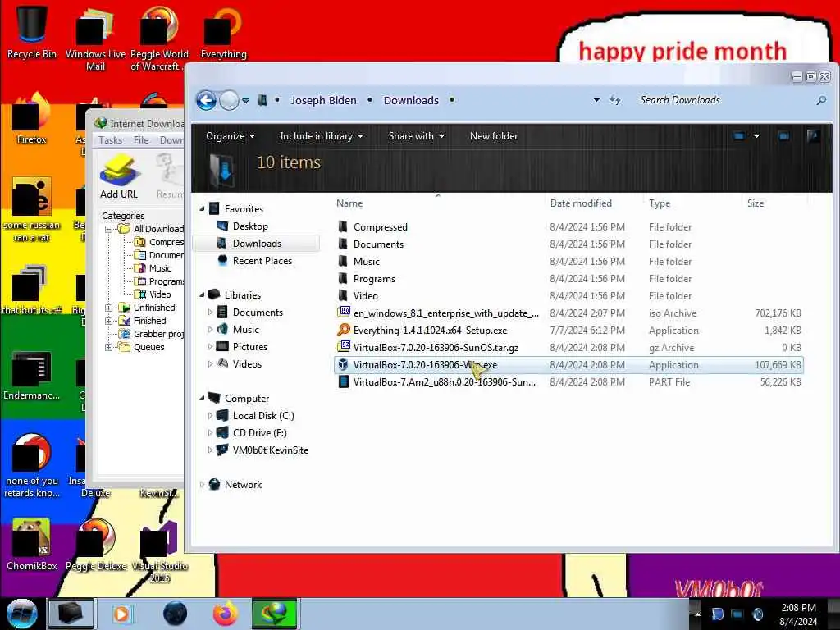840x630 pixels.
Task: Sort by the Name column header
Action: pyautogui.click(x=349, y=203)
